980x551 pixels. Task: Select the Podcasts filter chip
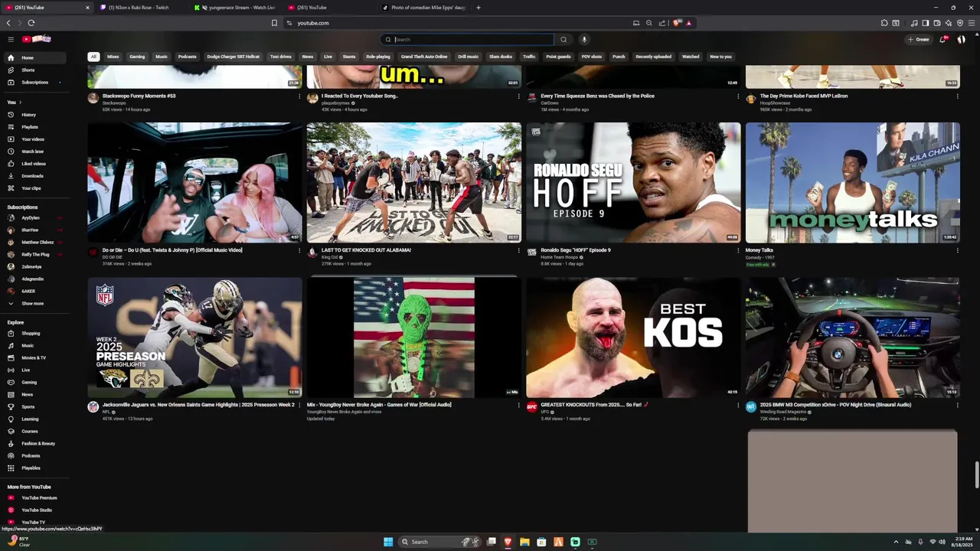point(188,57)
